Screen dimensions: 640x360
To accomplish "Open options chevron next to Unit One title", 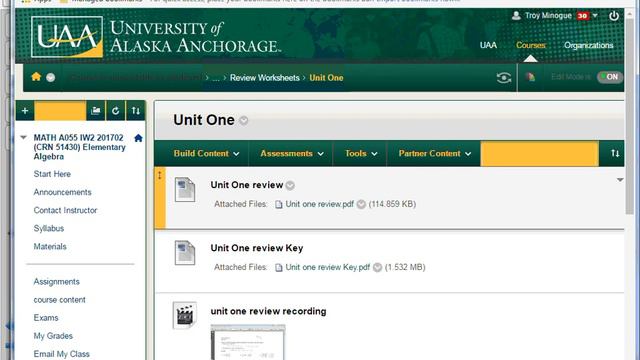I will (x=244, y=121).
